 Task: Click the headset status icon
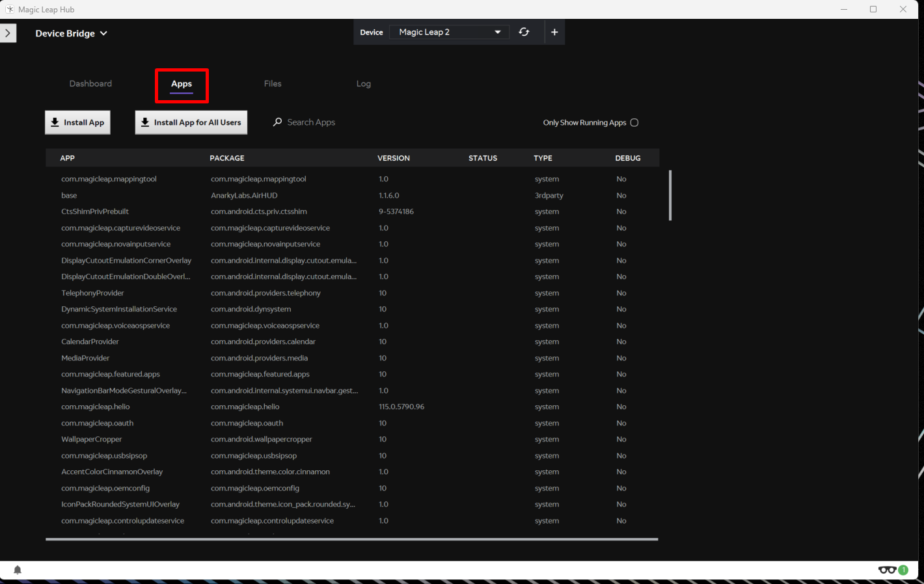(887, 570)
